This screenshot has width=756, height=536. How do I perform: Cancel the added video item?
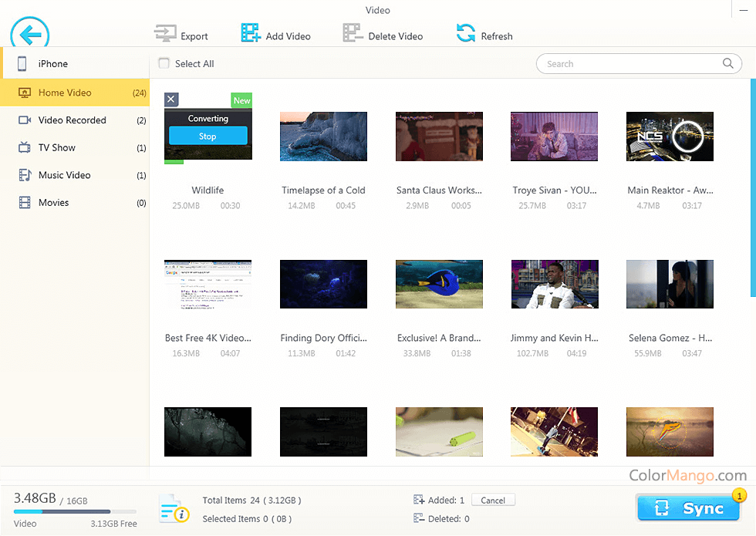click(x=493, y=501)
